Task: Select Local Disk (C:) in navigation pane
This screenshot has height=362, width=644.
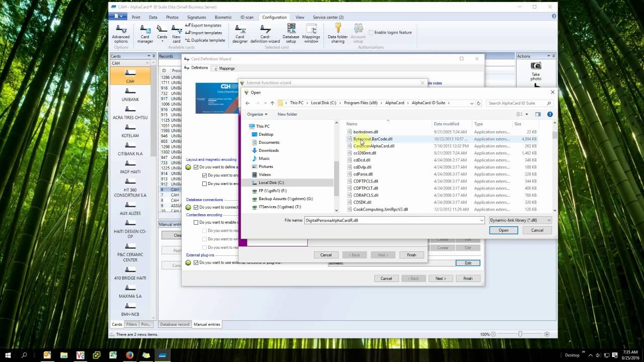Action: click(x=271, y=183)
